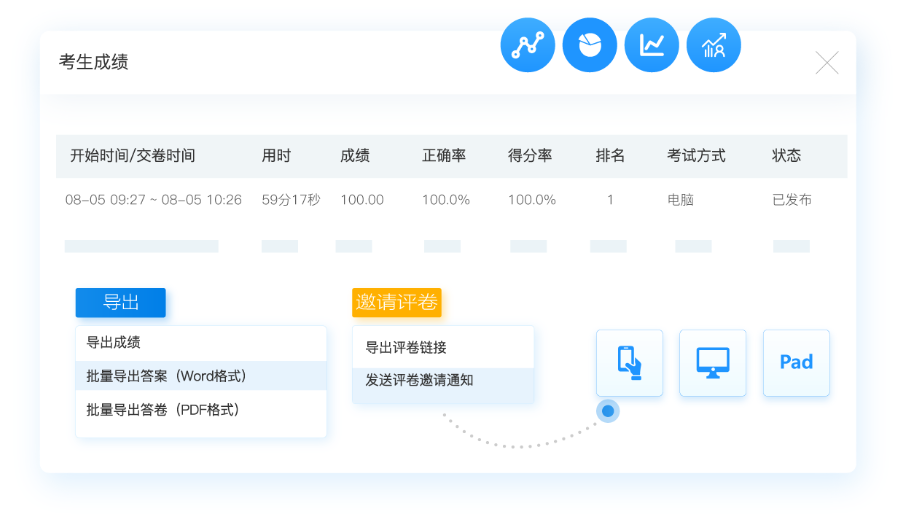Select 批量导出答卷（PDF格式） option

(x=163, y=409)
